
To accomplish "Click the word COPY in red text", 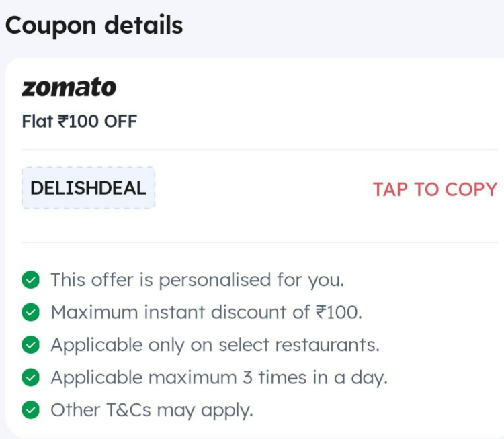I will point(471,189).
